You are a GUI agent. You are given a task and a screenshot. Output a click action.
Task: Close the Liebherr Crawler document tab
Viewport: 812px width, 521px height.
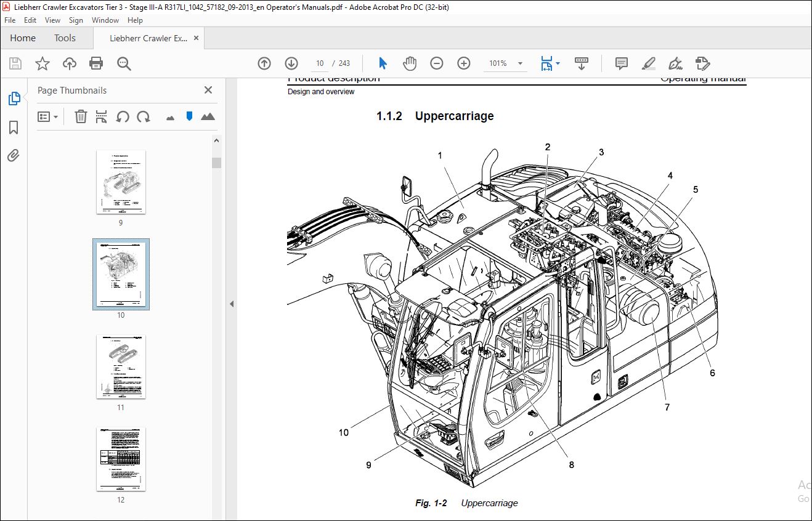point(197,38)
